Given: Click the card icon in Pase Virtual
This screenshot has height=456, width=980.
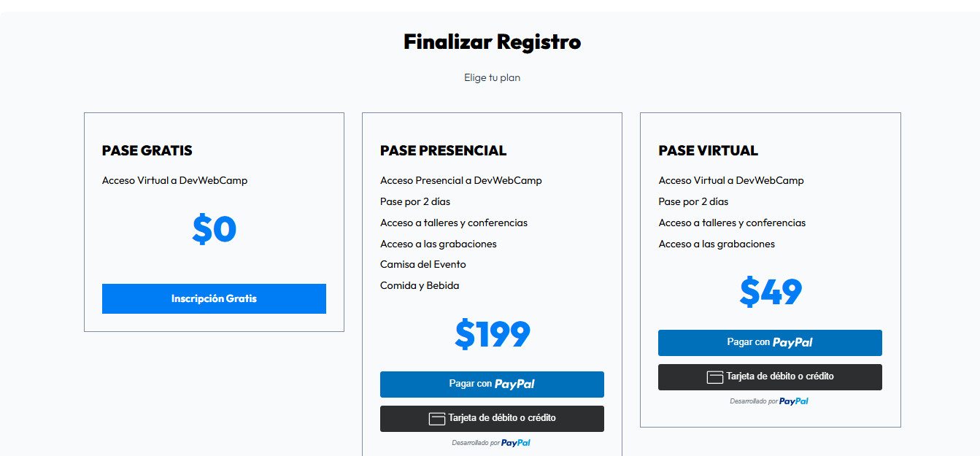Looking at the screenshot, I should [x=715, y=377].
